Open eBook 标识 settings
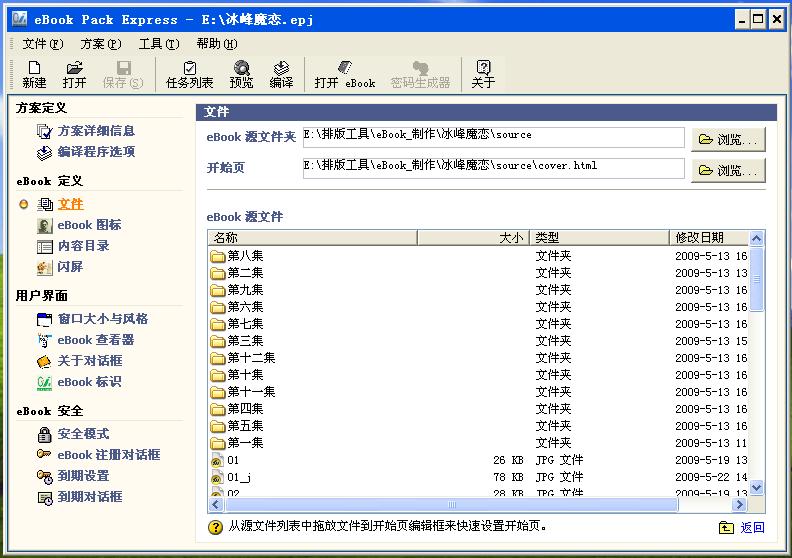The width and height of the screenshot is (792, 558). (79, 382)
